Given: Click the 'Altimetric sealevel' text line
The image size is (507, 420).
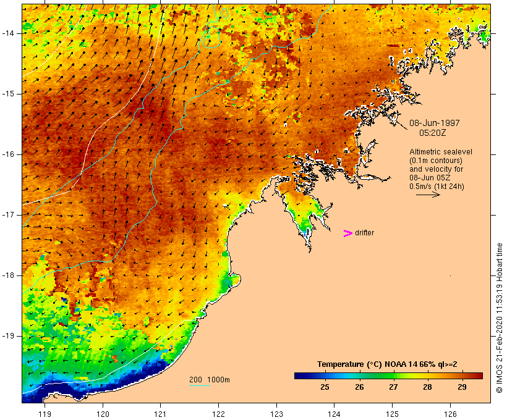Looking at the screenshot, I should coord(441,152).
